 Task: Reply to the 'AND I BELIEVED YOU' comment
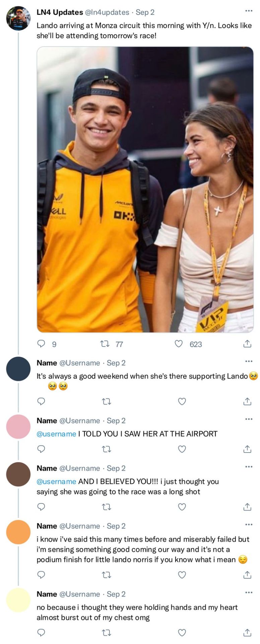coord(41,506)
